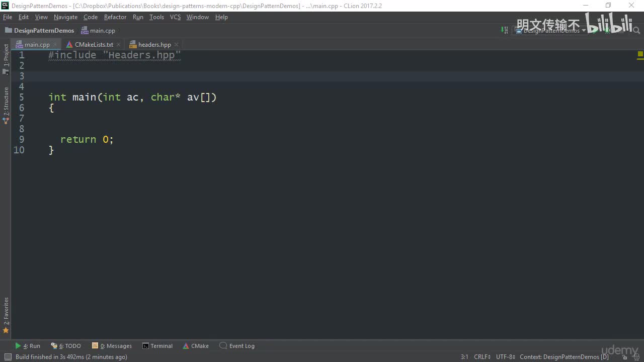This screenshot has width=644, height=362.
Task: Restore down the CLion window
Action: (x=608, y=6)
